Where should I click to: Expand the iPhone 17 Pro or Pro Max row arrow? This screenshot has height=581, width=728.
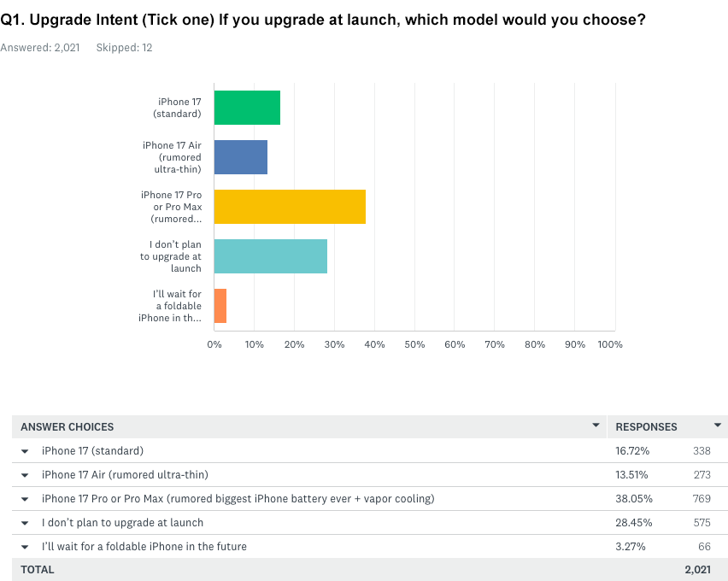(x=25, y=499)
